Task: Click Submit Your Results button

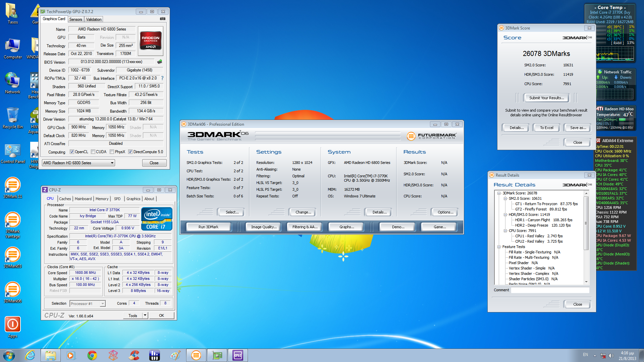Action: click(x=546, y=98)
